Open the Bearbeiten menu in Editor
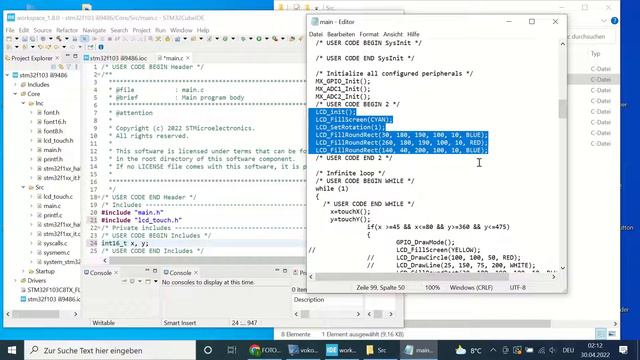The height and width of the screenshot is (360, 640). tap(341, 34)
